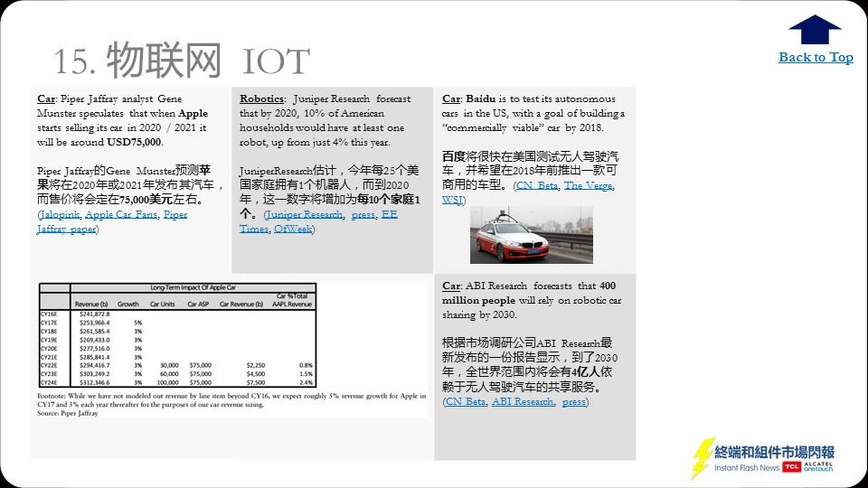
Task: Click the slide title 物联网 IOT
Action: tap(182, 60)
